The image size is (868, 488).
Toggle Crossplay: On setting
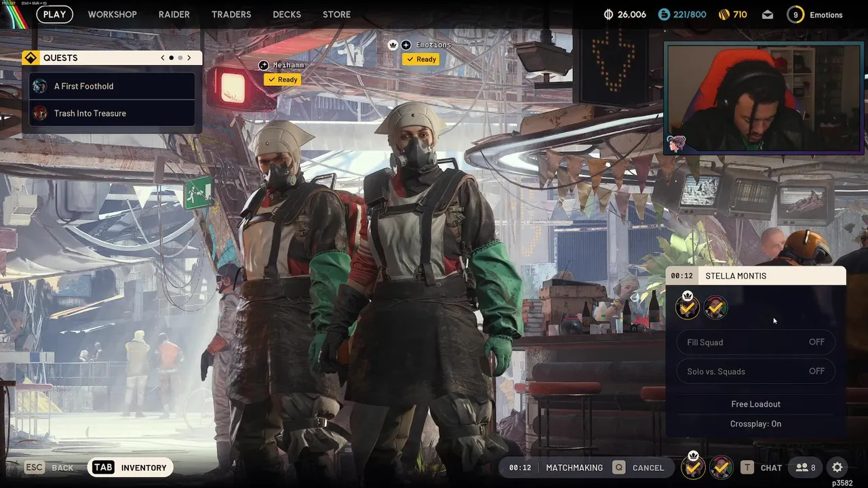[x=755, y=424]
